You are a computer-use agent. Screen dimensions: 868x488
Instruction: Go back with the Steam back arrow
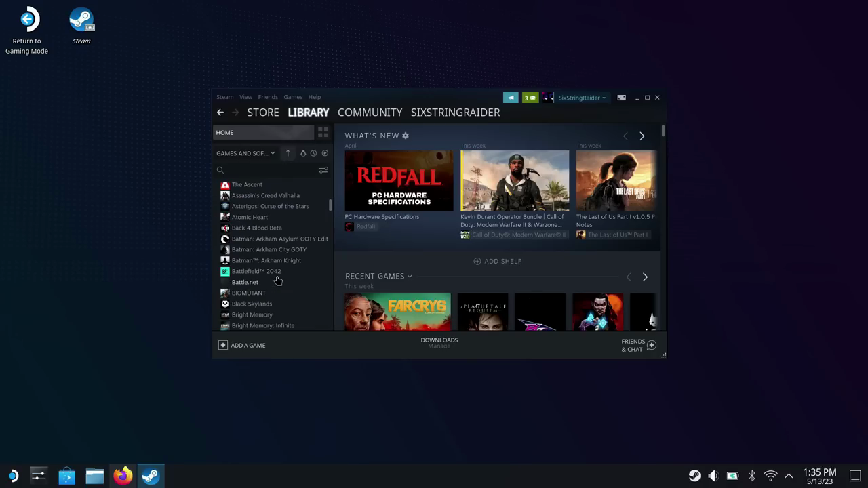coord(220,113)
